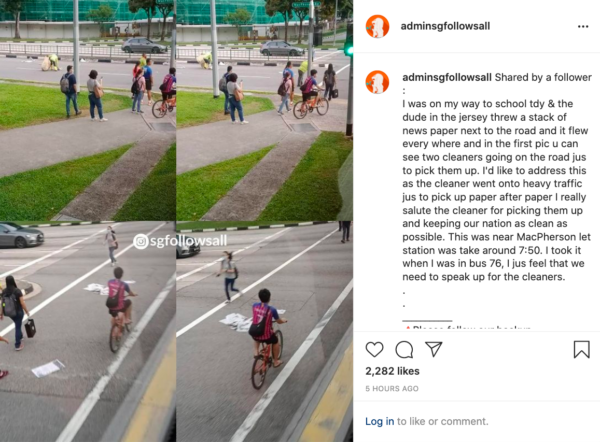Click the 'to like or comment' text
The height and width of the screenshot is (442, 600).
443,421
